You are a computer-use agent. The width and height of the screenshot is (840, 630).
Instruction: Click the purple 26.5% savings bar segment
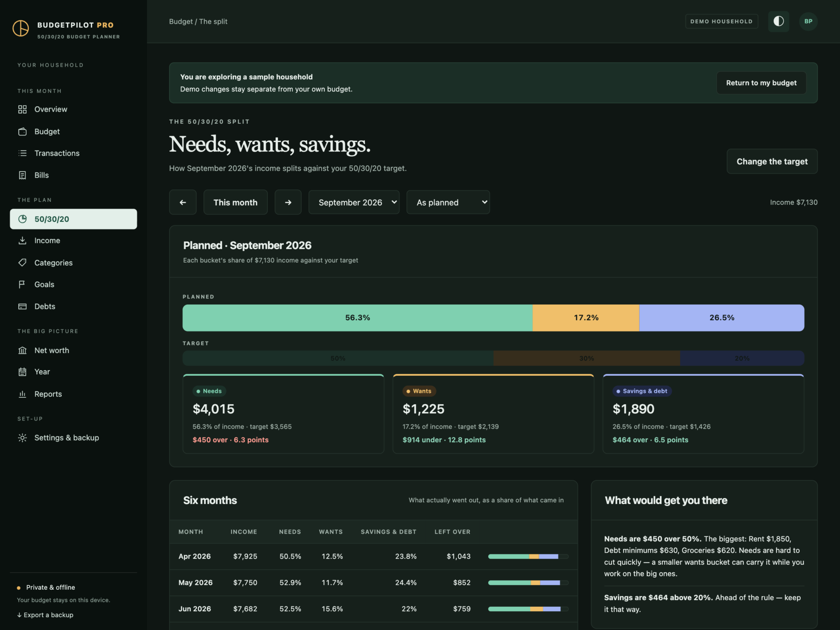coord(722,318)
